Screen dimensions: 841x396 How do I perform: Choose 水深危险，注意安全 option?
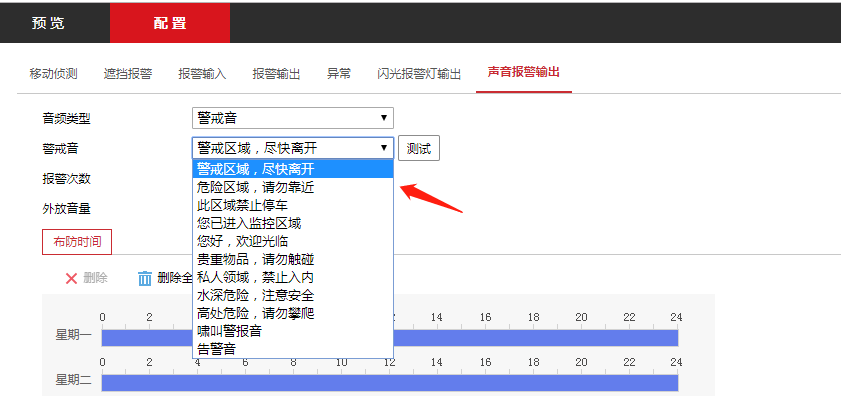coord(293,295)
